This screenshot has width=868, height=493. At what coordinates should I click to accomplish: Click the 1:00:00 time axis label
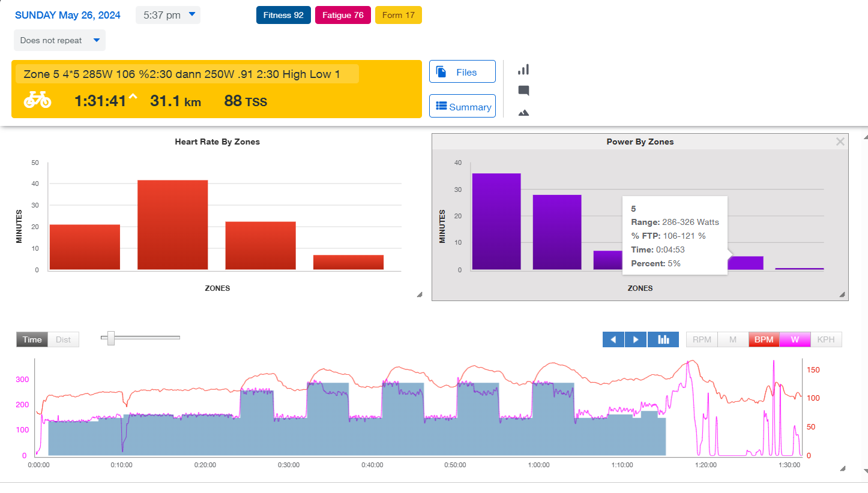point(538,465)
